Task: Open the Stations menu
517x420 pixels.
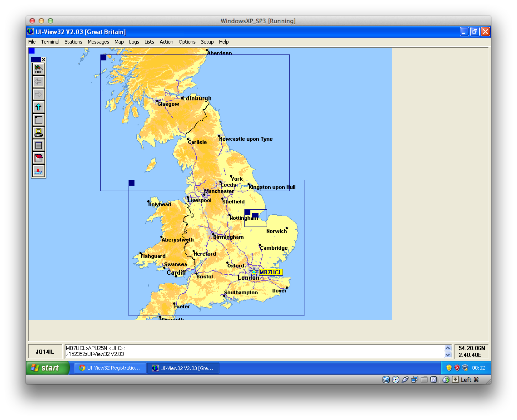Action: coord(74,42)
